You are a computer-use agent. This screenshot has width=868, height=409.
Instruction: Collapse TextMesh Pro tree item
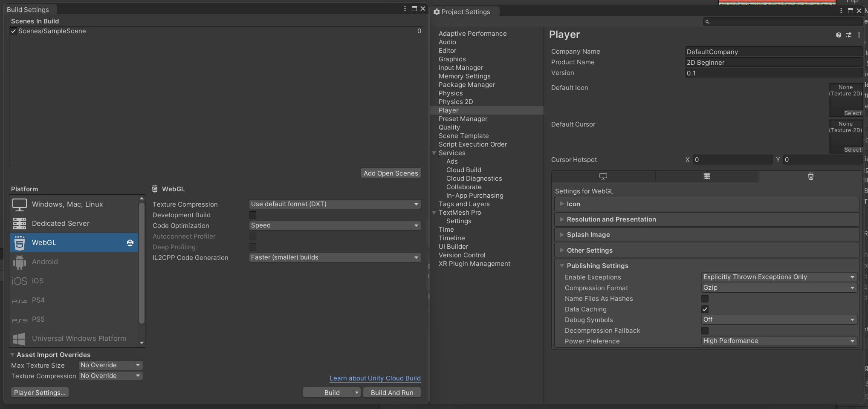(x=434, y=213)
